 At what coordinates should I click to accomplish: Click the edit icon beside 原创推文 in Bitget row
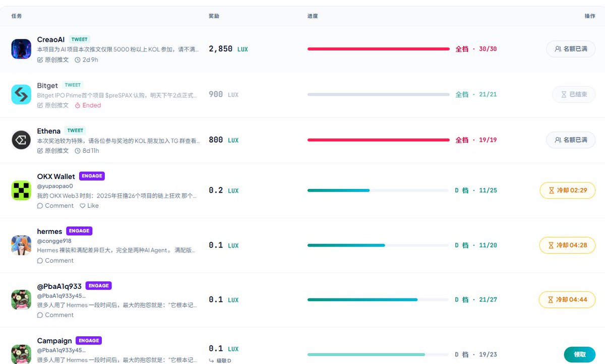pos(40,105)
